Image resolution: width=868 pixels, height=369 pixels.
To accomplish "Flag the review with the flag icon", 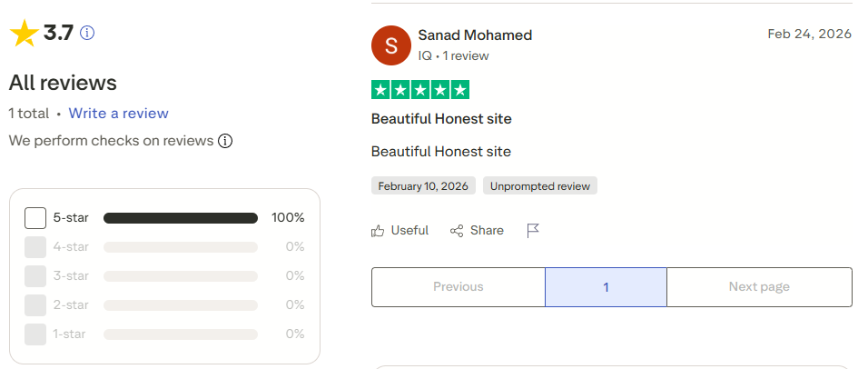I will point(533,231).
